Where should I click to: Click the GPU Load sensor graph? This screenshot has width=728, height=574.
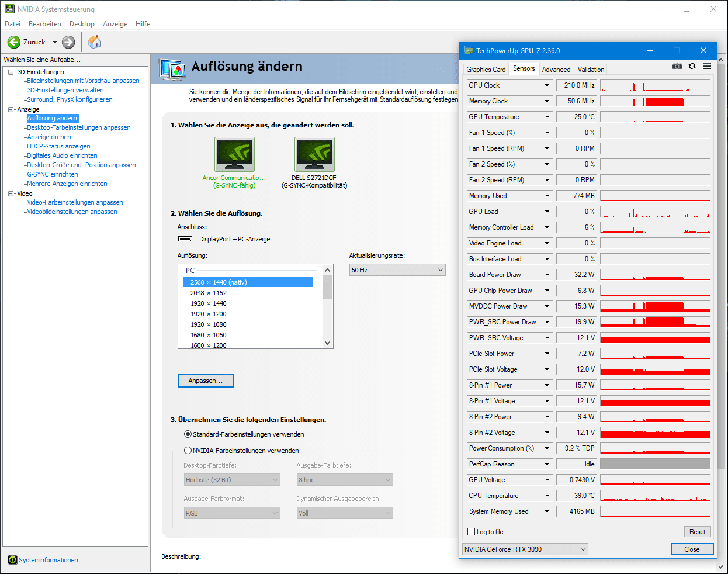[655, 212]
